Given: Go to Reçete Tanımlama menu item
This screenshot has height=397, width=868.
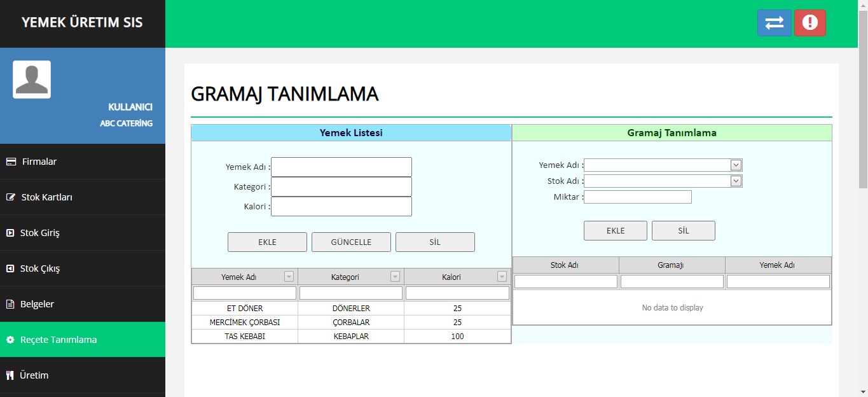Looking at the screenshot, I should tap(59, 340).
